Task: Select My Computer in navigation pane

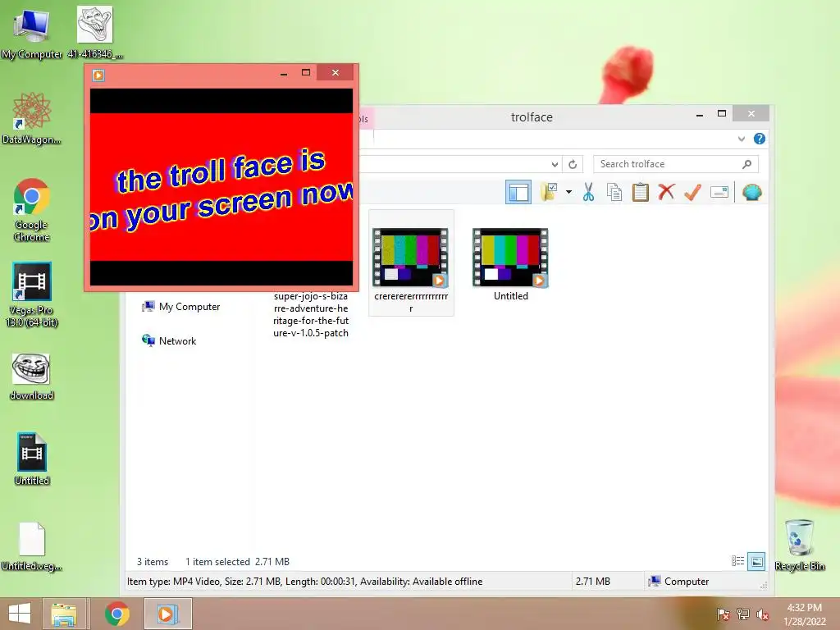Action: click(181, 307)
